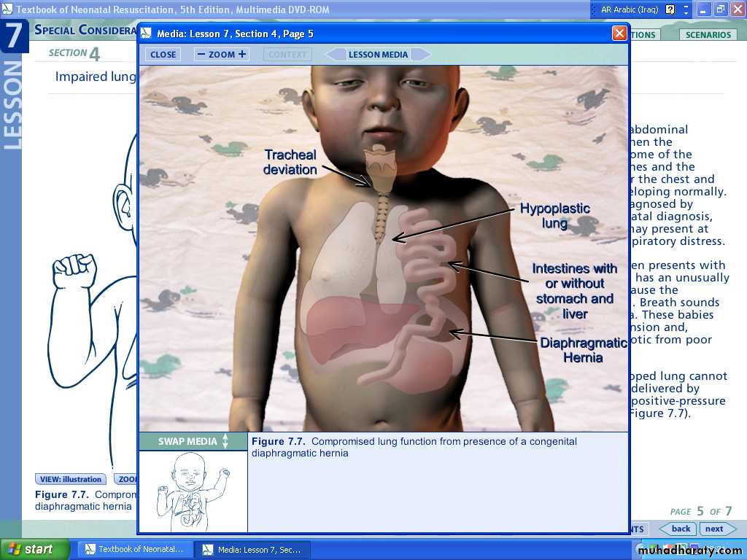
Task: Go to the next page
Action: pyautogui.click(x=716, y=529)
